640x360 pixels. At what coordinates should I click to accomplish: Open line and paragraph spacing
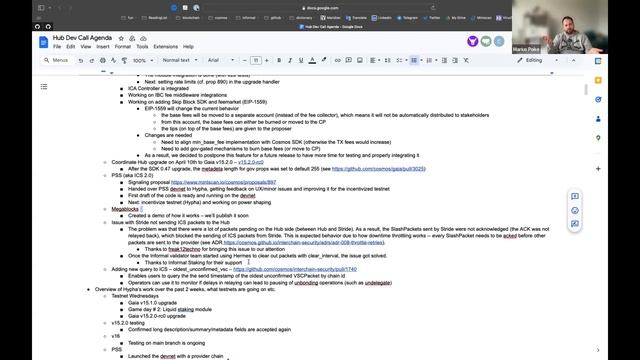tap(387, 60)
